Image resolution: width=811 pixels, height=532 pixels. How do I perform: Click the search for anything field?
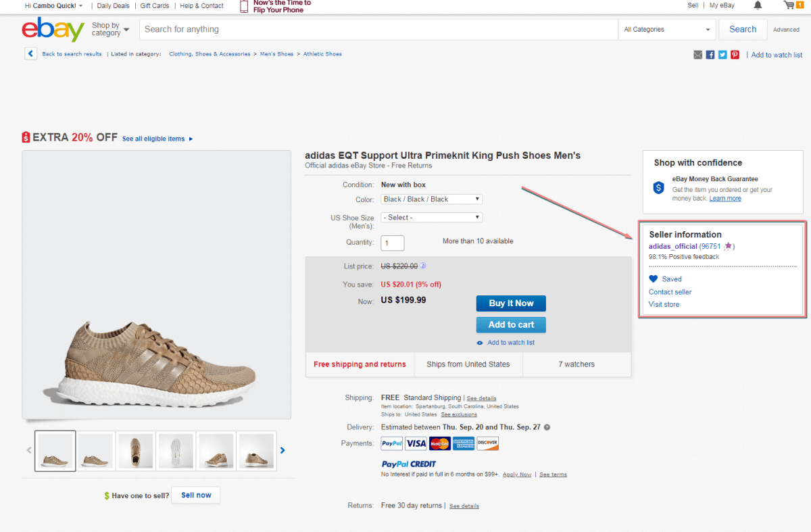pyautogui.click(x=378, y=30)
